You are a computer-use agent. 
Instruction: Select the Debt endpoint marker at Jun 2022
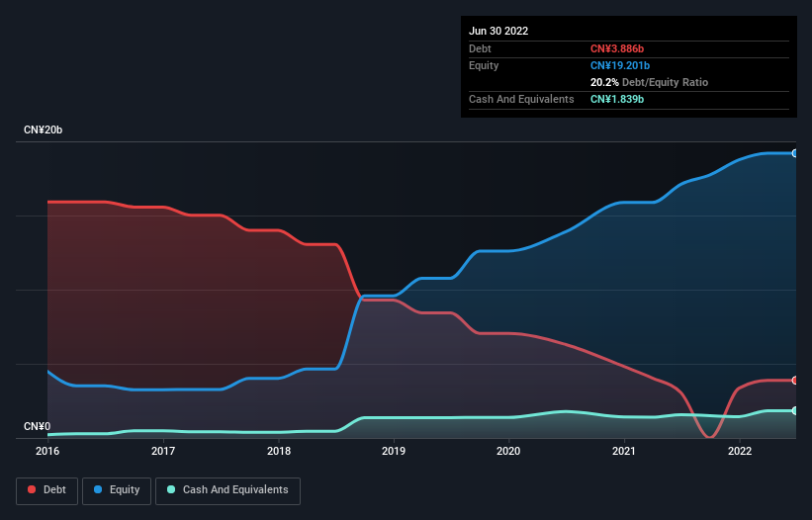pos(795,381)
